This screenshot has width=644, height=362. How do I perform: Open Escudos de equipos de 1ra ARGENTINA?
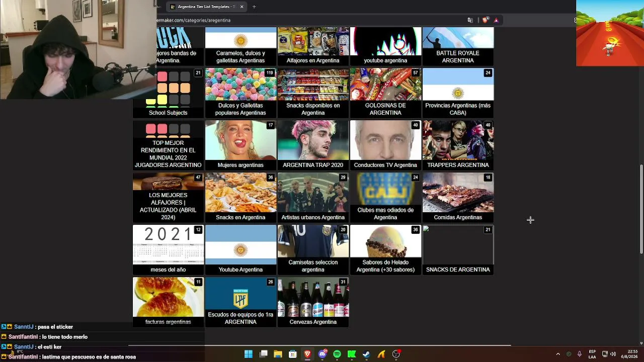[240, 302]
